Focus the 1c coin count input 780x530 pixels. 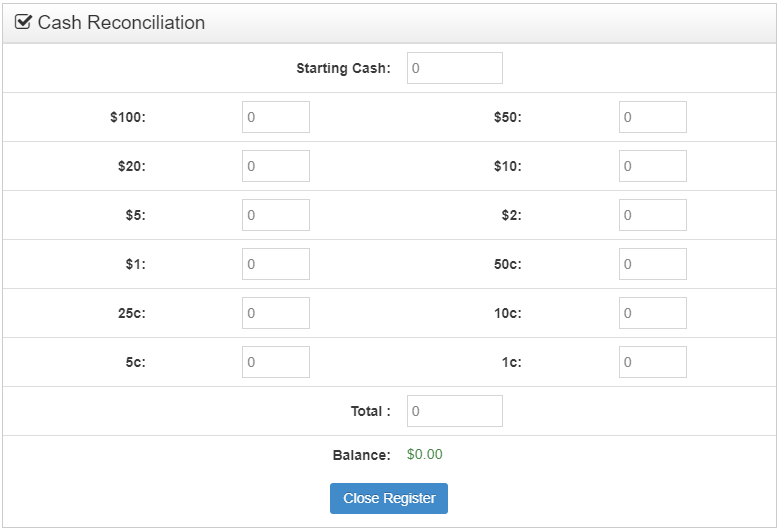coord(652,362)
